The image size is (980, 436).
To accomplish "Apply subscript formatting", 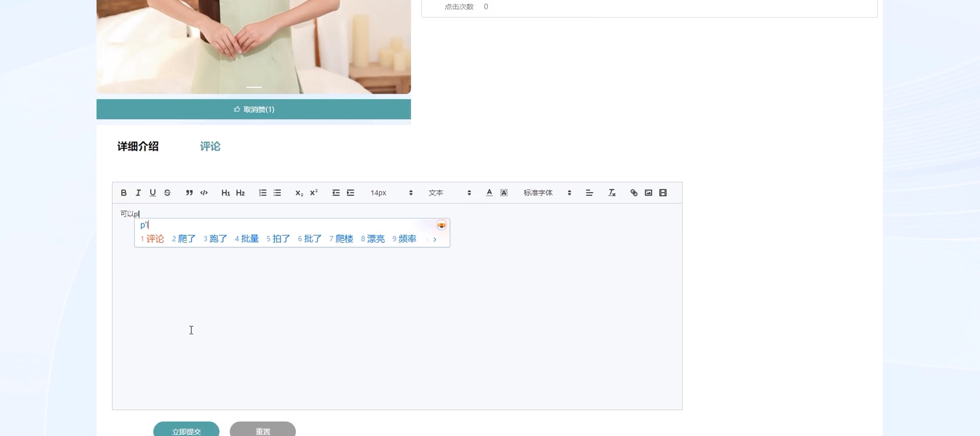I will 299,192.
